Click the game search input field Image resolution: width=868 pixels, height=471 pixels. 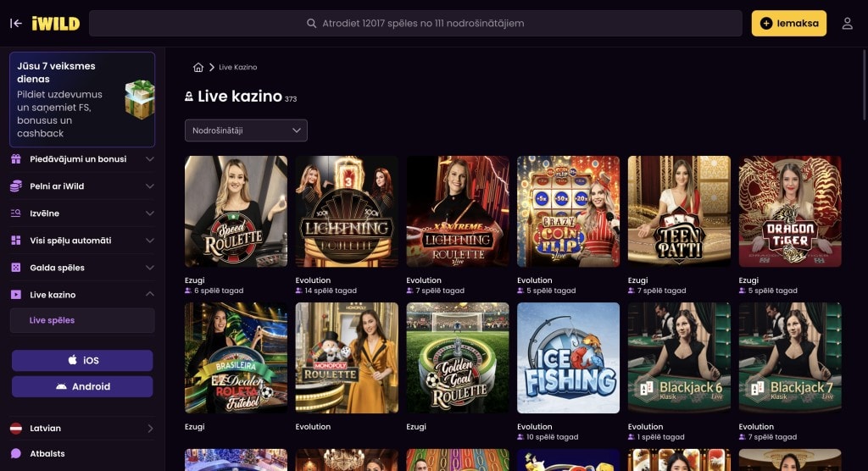(x=415, y=23)
